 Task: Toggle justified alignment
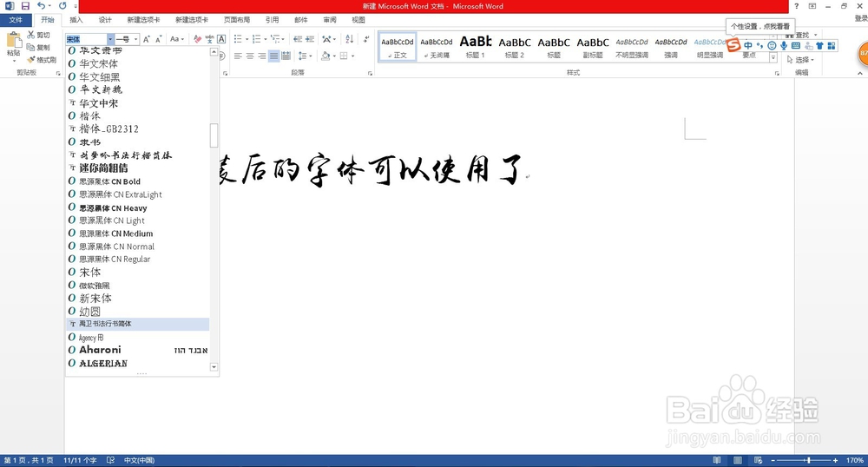274,56
